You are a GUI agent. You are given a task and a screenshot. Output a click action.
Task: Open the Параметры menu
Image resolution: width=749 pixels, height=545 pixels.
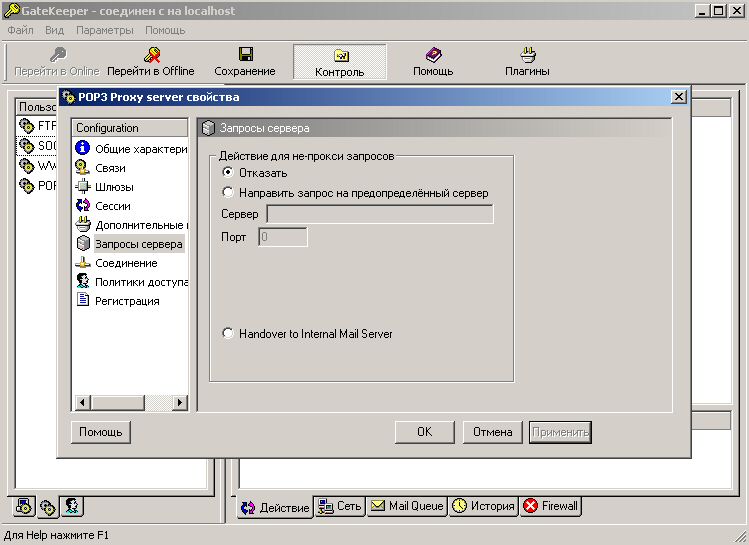pyautogui.click(x=105, y=30)
